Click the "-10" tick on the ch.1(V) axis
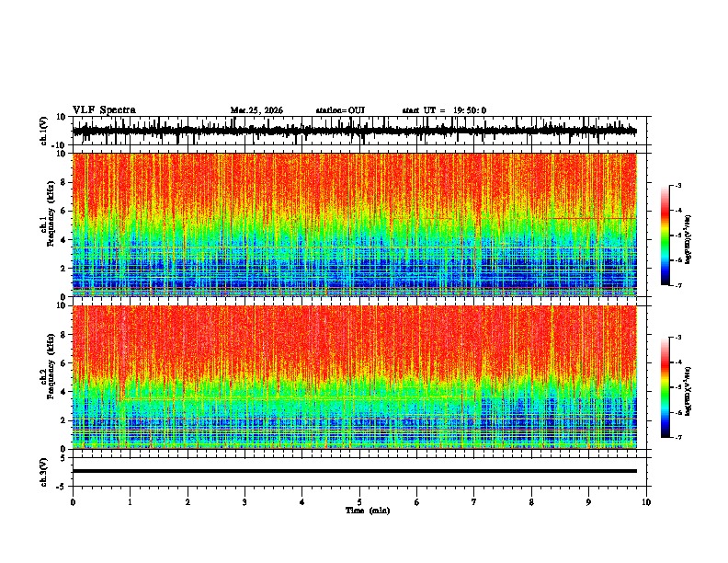 point(60,145)
